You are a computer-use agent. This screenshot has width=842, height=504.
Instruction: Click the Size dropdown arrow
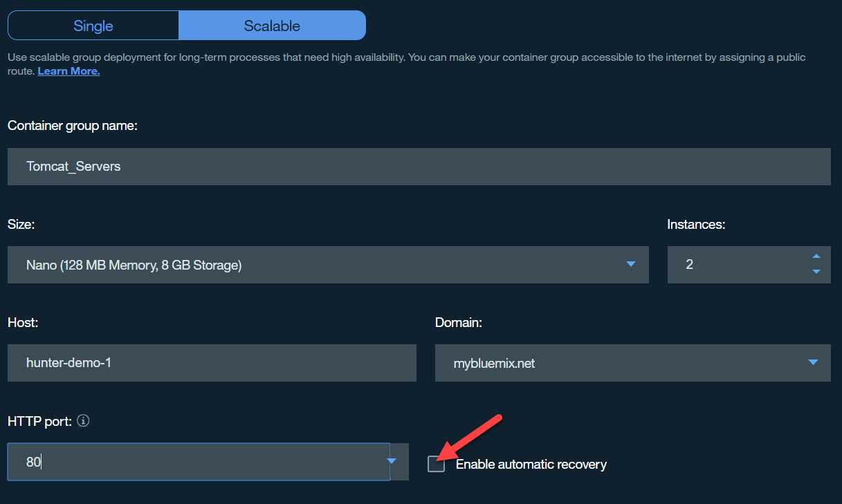pos(630,264)
